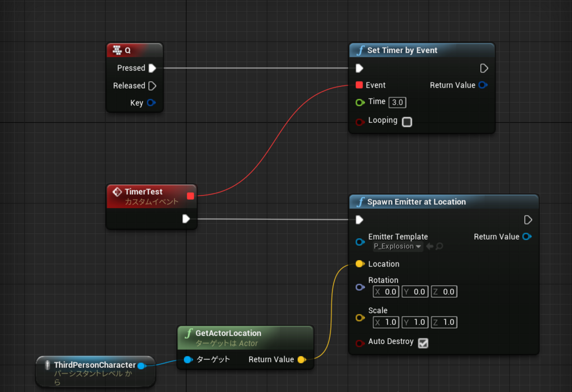Select the Q key event node header

[135, 50]
